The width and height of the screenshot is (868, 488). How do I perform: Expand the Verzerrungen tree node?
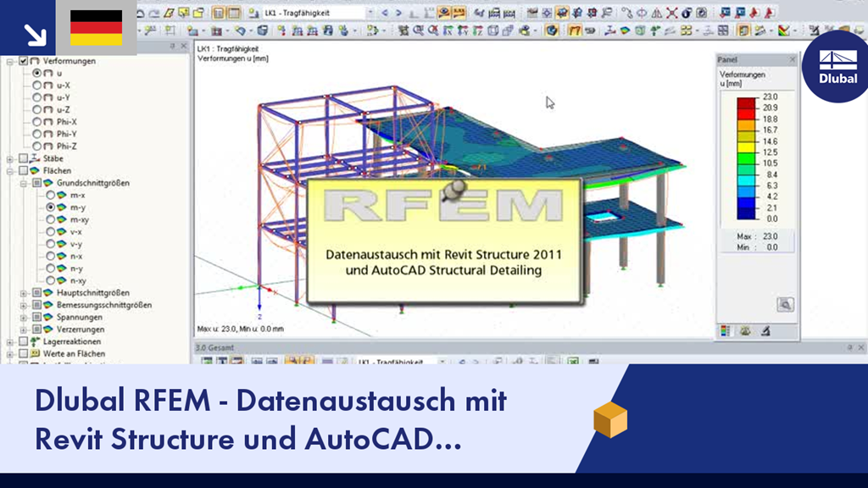tap(23, 330)
